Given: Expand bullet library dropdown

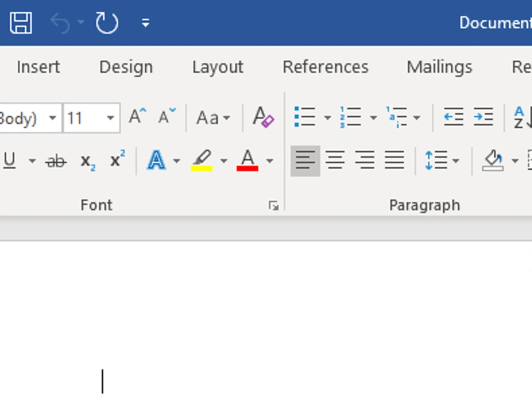Looking at the screenshot, I should [x=327, y=118].
